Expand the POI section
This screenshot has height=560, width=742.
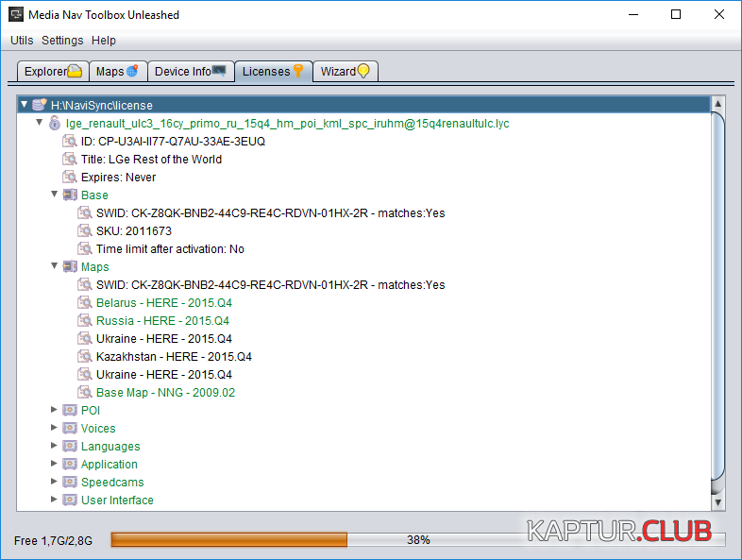pos(54,410)
